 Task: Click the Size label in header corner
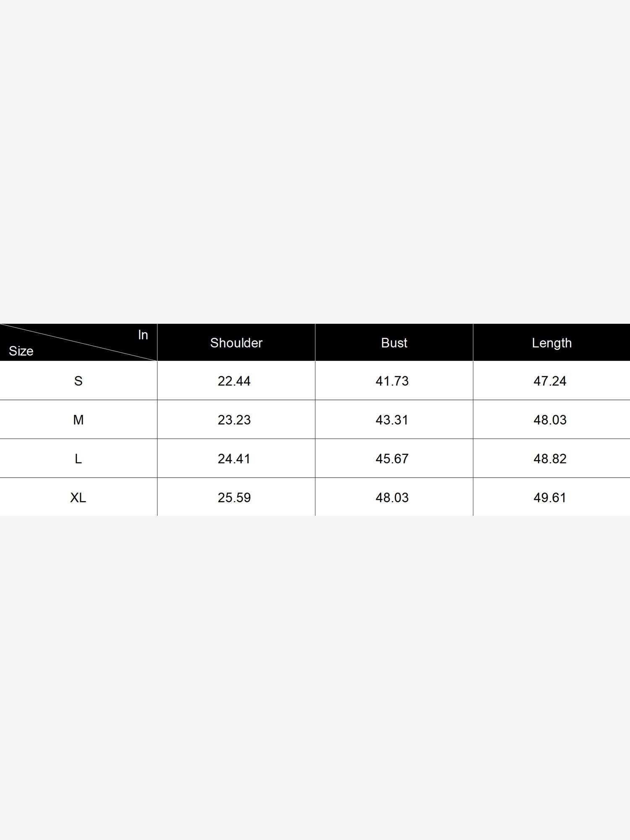click(21, 351)
